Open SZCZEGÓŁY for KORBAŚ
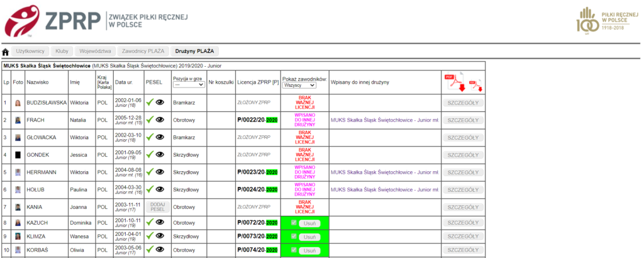644x258 pixels. tap(463, 250)
